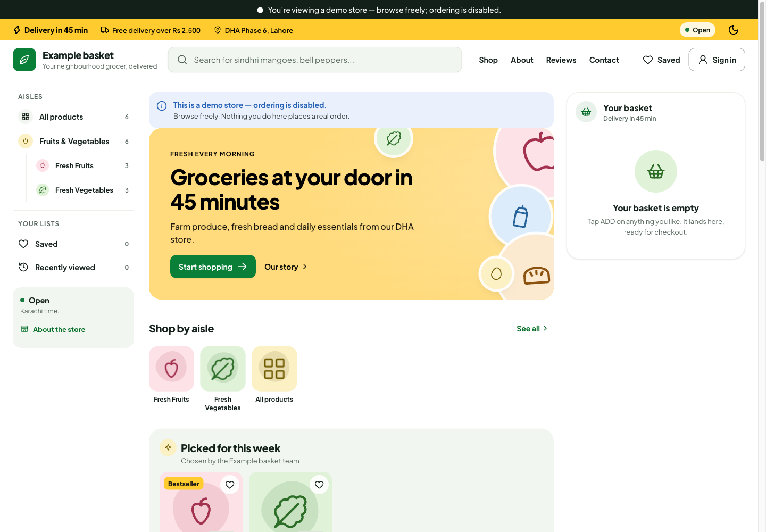Click the delivery truck icon in top bar
The width and height of the screenshot is (766, 532).
[x=105, y=30]
